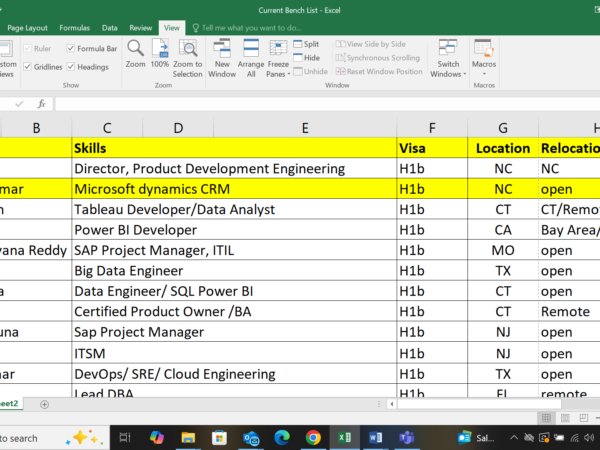Set zoom to 100% button

click(159, 49)
